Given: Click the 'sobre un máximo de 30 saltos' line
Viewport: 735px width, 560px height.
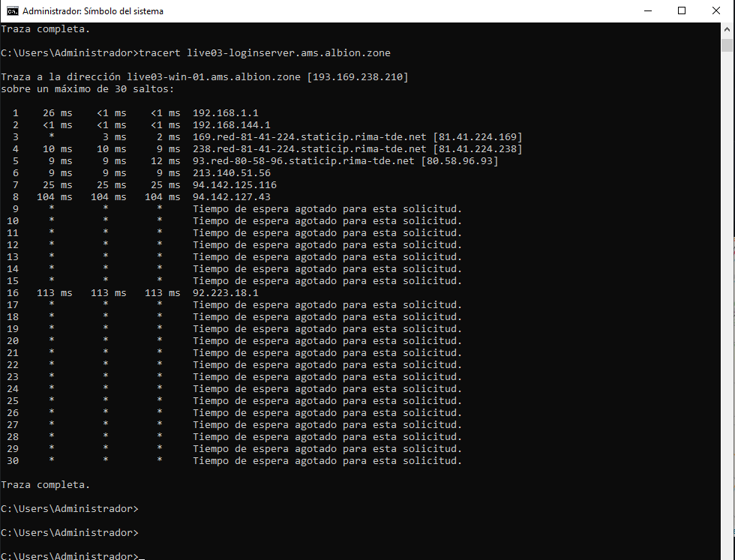Looking at the screenshot, I should [87, 89].
